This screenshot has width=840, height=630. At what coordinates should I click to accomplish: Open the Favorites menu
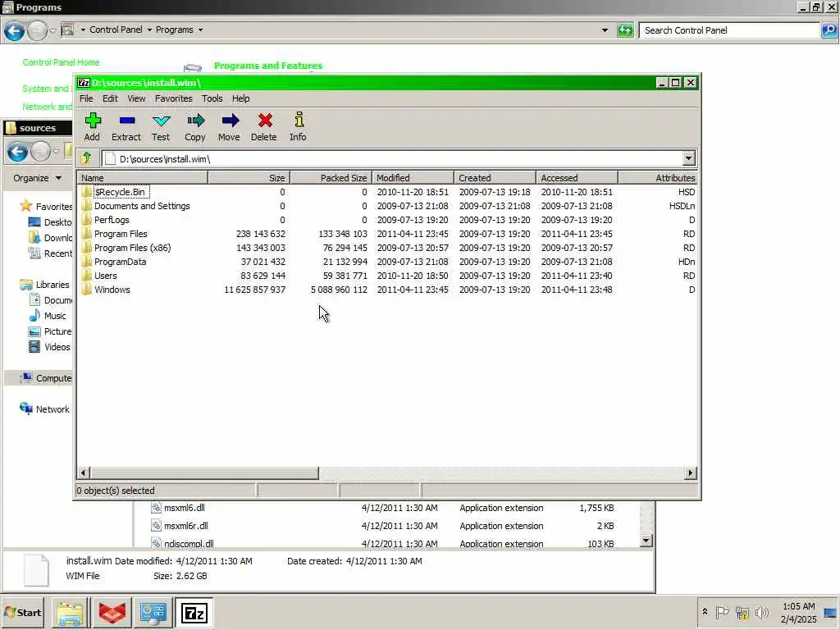pyautogui.click(x=174, y=98)
